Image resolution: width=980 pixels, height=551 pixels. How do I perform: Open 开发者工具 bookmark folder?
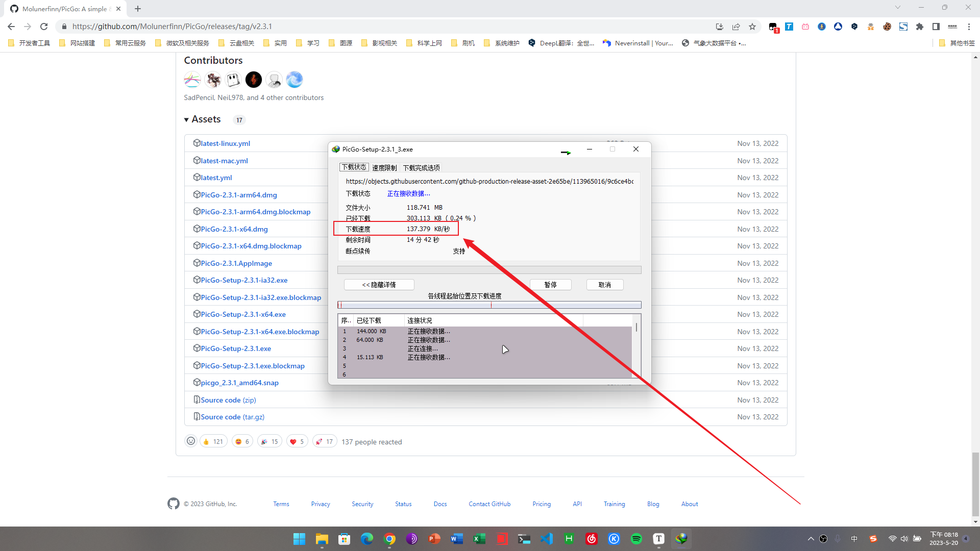tap(30, 43)
